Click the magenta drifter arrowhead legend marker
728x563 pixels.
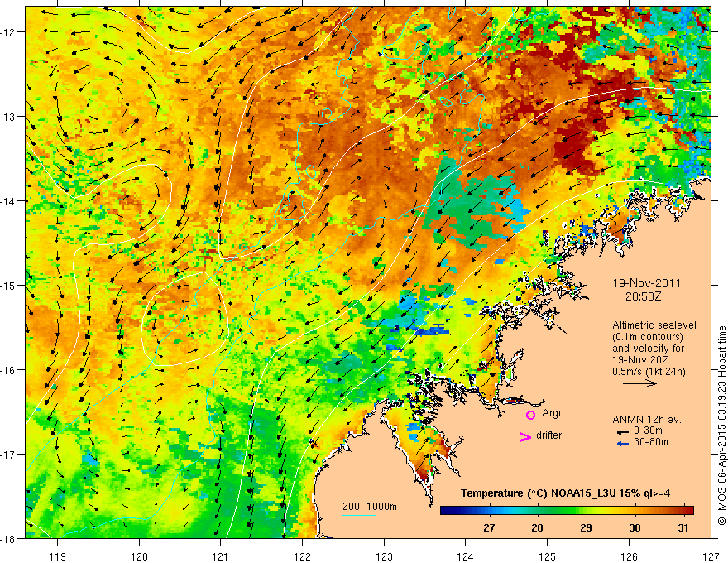point(525,436)
